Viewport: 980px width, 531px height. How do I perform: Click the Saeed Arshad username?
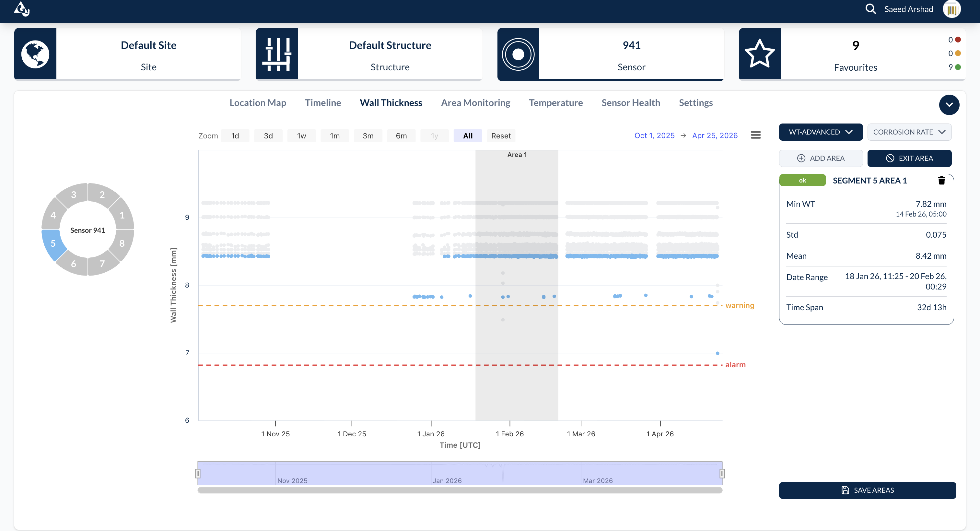pyautogui.click(x=908, y=9)
